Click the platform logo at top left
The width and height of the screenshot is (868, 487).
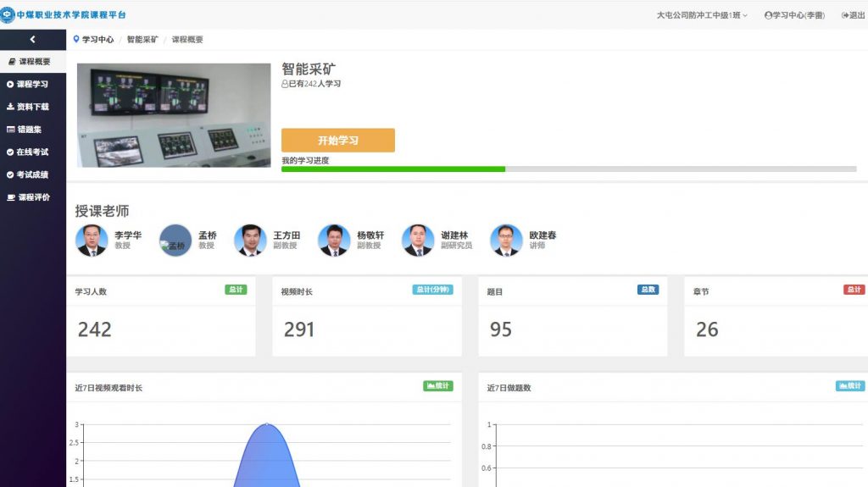63,15
